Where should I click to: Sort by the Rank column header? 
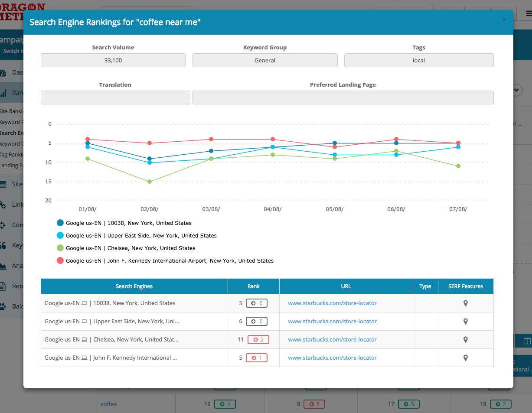254,286
